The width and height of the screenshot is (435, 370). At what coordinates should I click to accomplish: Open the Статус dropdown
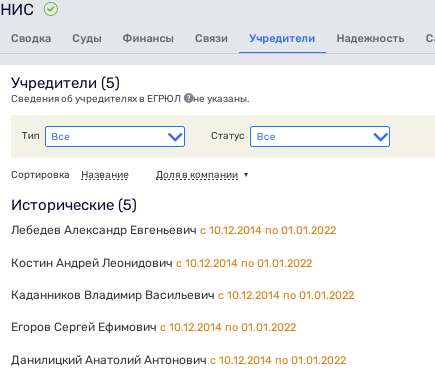tap(320, 137)
